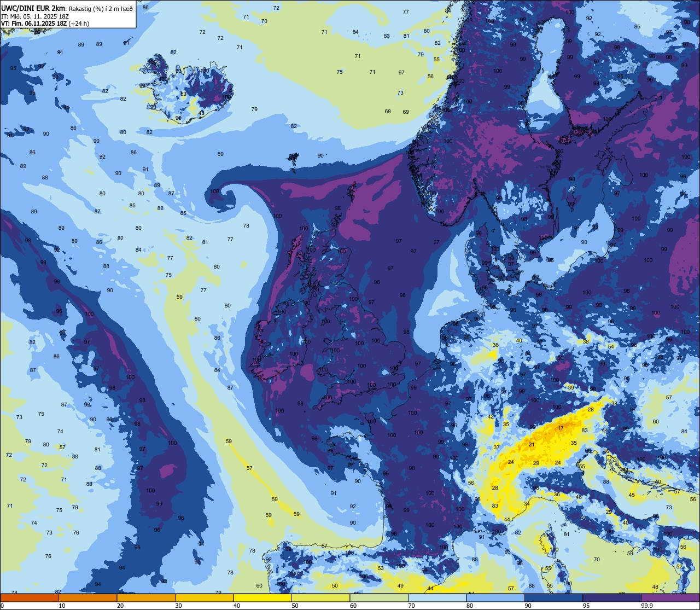
Task: Click the 50–60% pale yellow legend swatch
Action: coord(320,597)
